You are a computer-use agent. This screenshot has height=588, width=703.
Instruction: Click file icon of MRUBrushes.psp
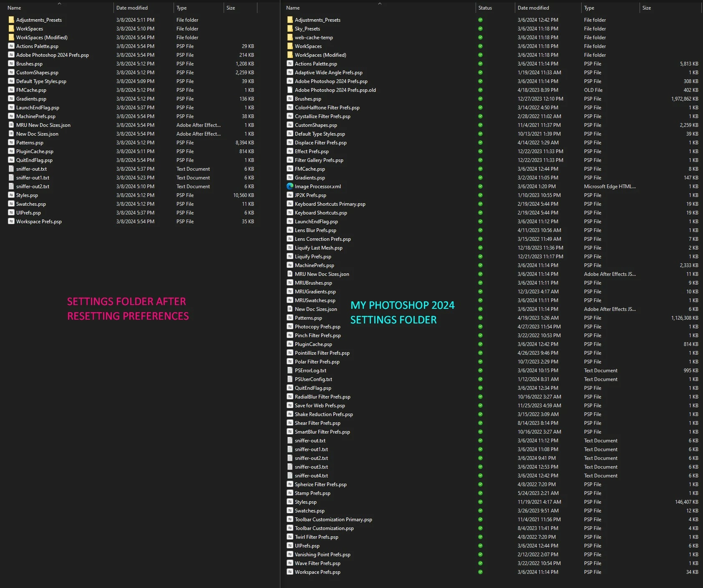(290, 283)
